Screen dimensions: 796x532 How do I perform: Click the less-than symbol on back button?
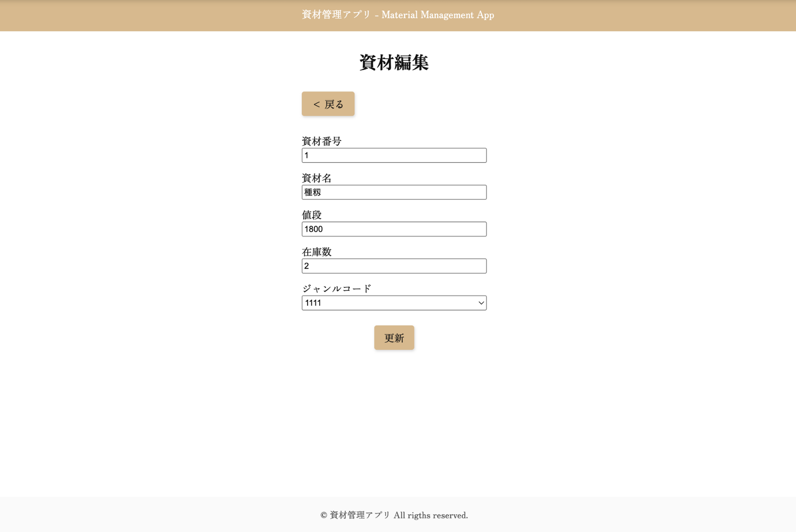[316, 104]
